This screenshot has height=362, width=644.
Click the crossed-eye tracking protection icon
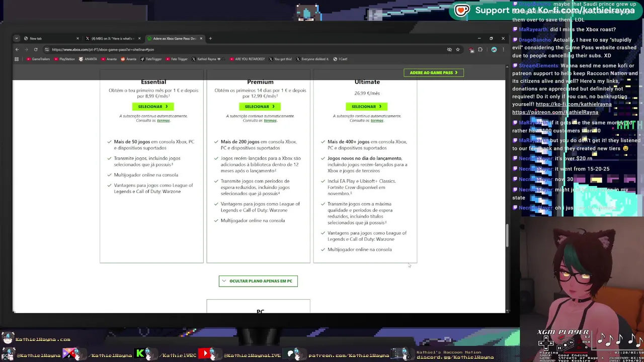(449, 49)
